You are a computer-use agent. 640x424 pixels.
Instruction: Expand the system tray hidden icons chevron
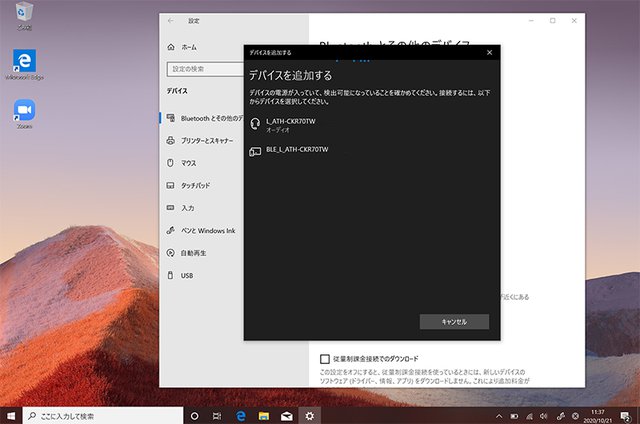[499, 415]
